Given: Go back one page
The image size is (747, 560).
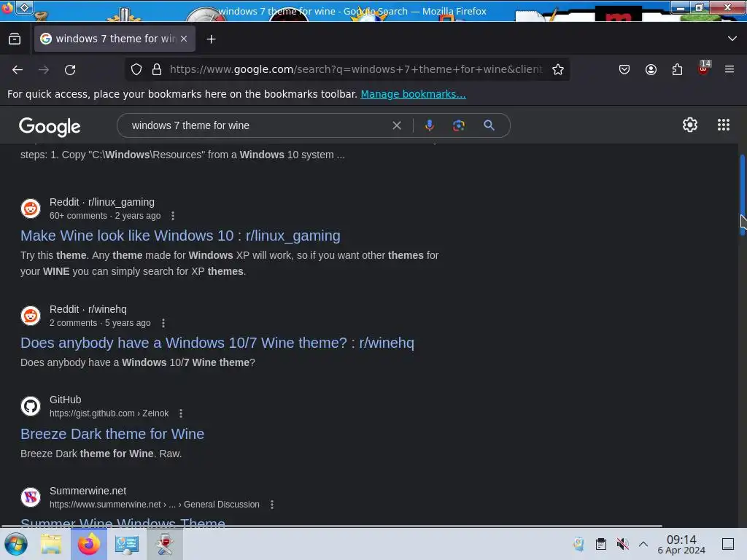Looking at the screenshot, I should pos(18,69).
